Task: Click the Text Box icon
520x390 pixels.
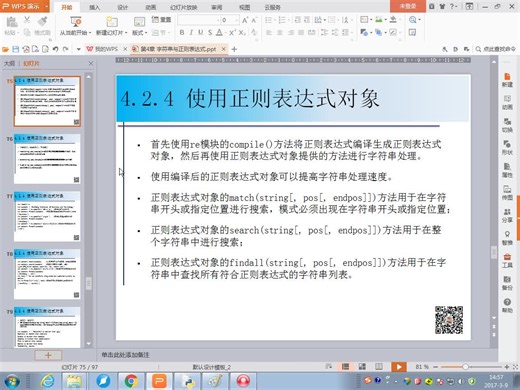Action: pos(364,20)
